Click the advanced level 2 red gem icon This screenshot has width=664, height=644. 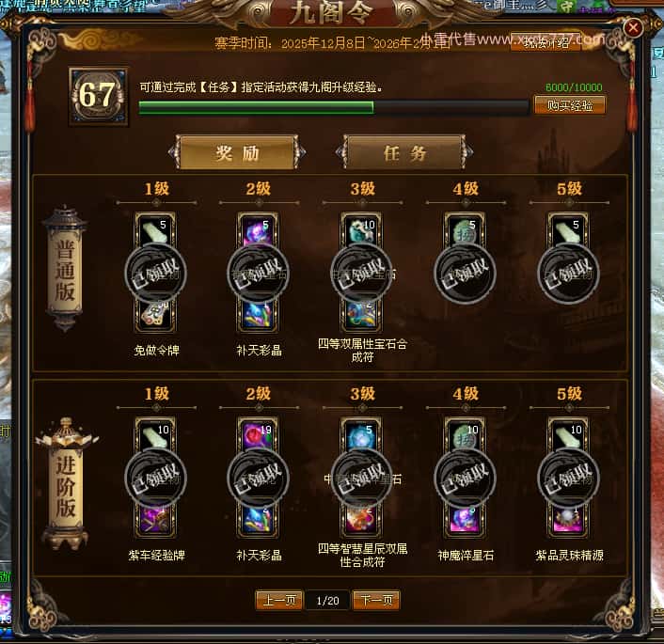point(258,436)
